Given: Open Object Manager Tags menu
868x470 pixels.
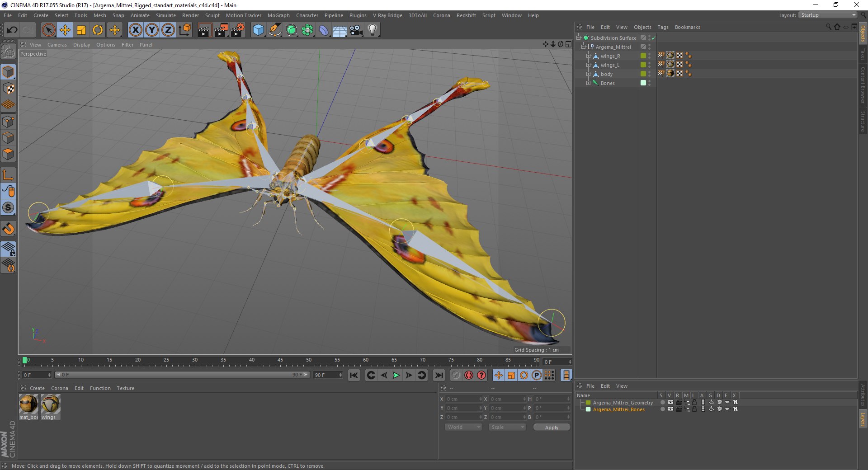Looking at the screenshot, I should pos(663,27).
